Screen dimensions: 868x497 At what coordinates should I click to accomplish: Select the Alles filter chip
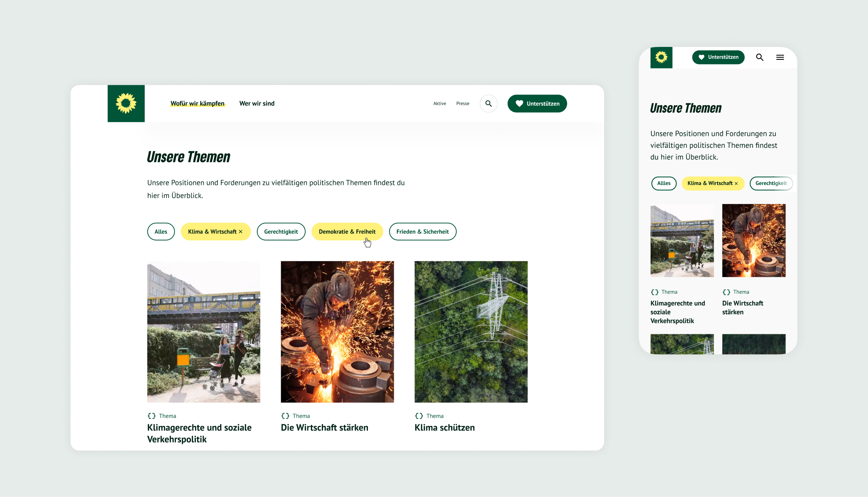click(161, 231)
